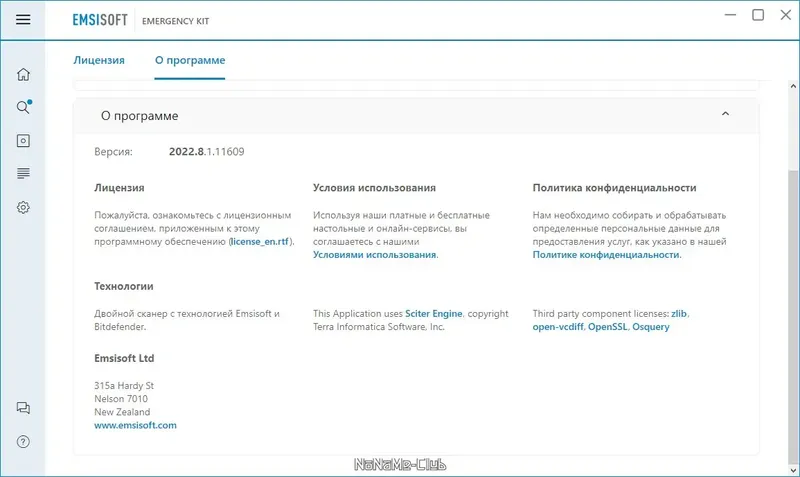800x477 pixels.
Task: Click the Emsisoft Ltd heading
Action: pyautogui.click(x=124, y=358)
